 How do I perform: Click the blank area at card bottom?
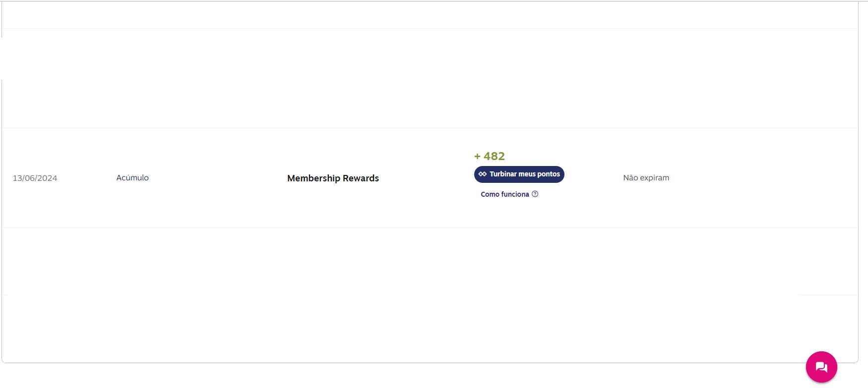[x=430, y=330]
